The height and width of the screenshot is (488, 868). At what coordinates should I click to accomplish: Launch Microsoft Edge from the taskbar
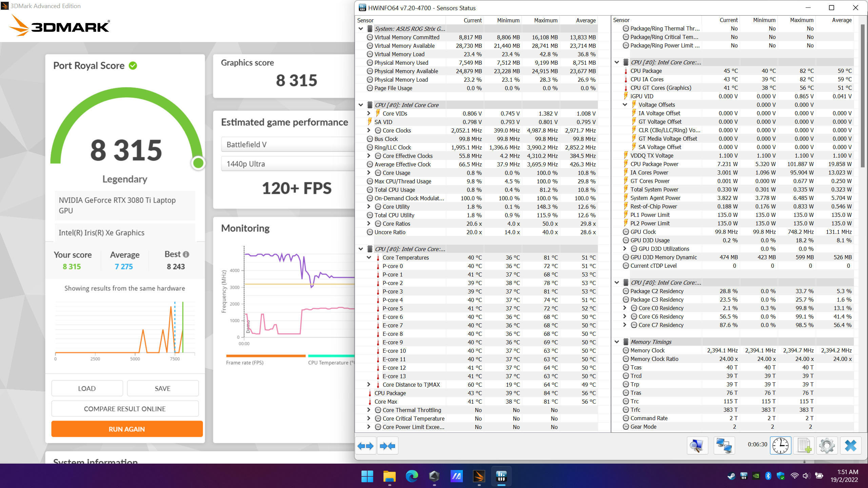[x=412, y=476]
